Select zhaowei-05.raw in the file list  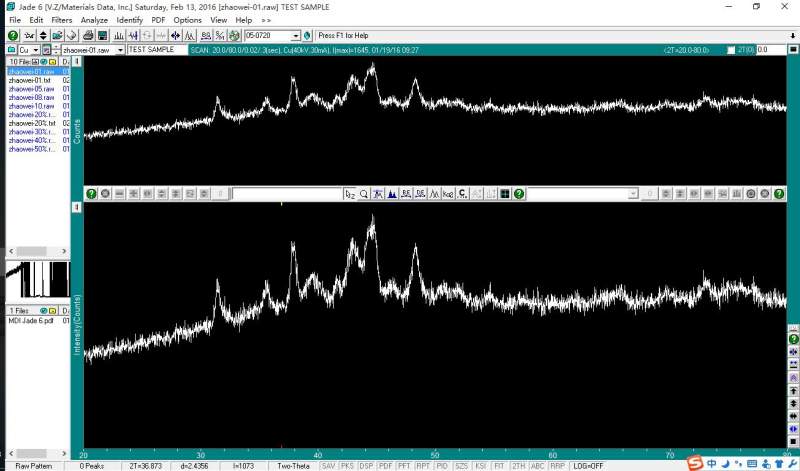[x=32, y=89]
